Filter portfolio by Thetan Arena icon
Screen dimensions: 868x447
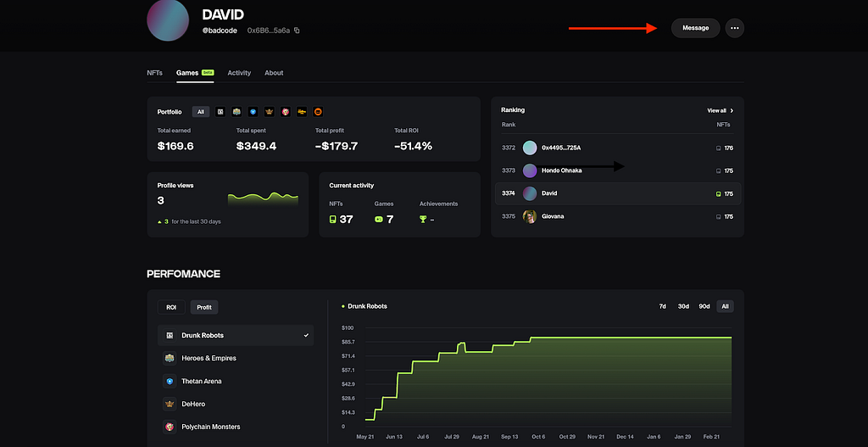pyautogui.click(x=253, y=112)
